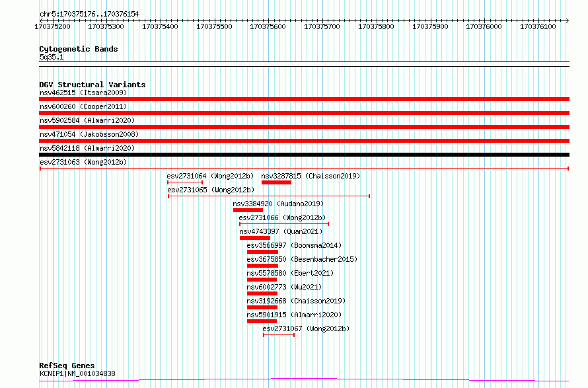This screenshot has height=388, width=588.
Task: Click the span line of esv2731066
Action: (284, 224)
